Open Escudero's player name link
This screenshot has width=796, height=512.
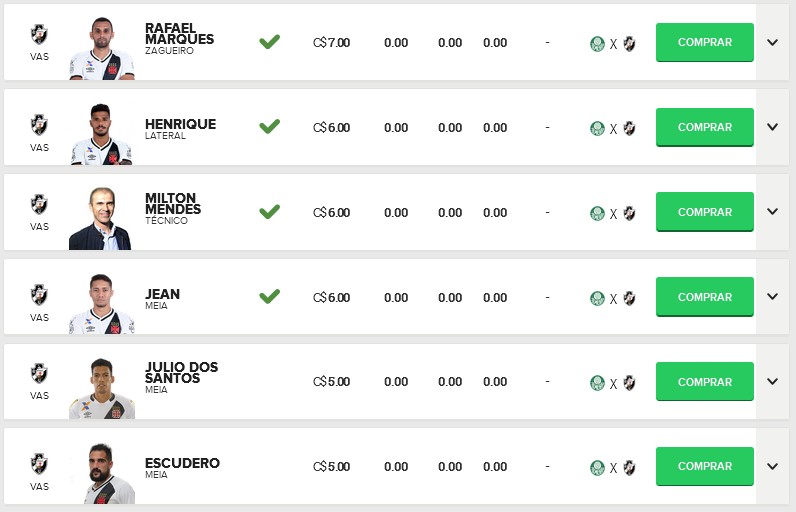(182, 463)
